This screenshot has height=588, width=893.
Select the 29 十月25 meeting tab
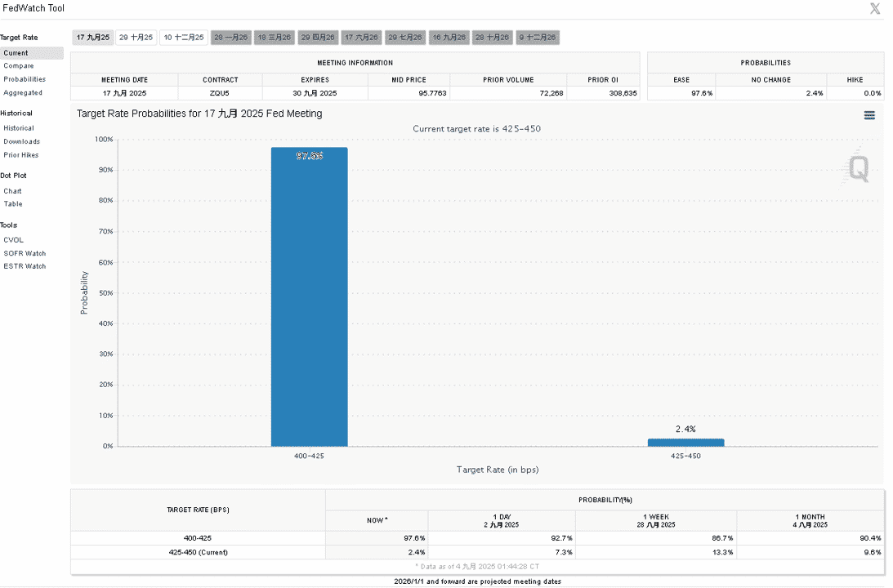(x=136, y=38)
